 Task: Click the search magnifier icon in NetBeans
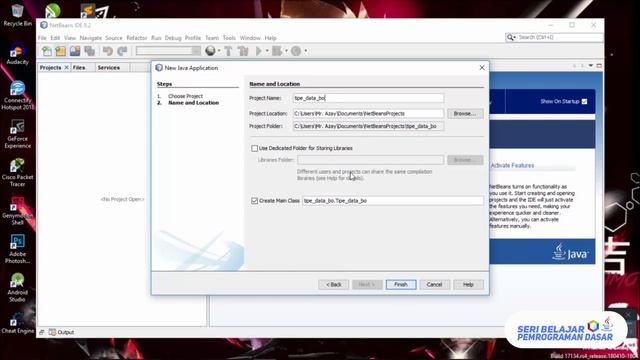pos(510,37)
